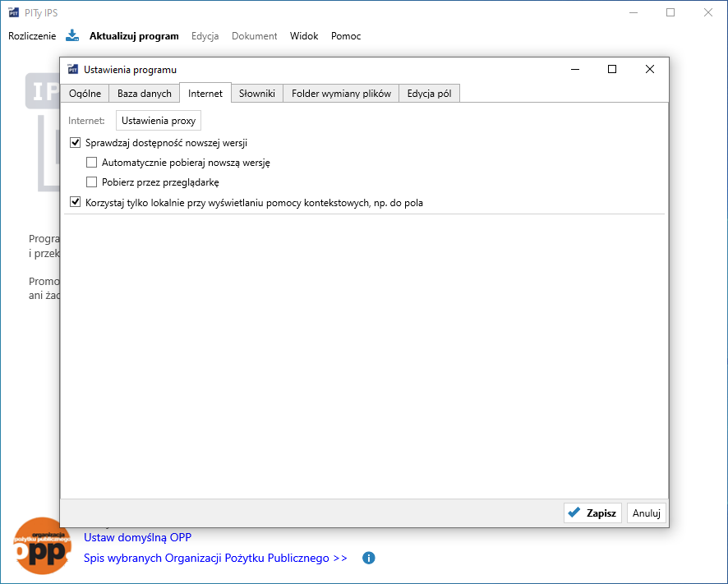Save settings with Zapisz button
728x584 pixels.
[592, 513]
